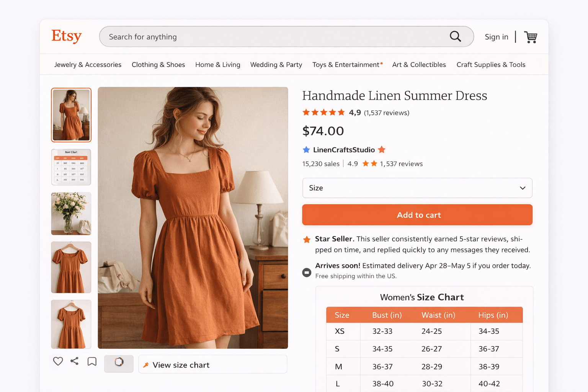Click Free shipping within the US text
588x392 pixels.
tap(356, 276)
